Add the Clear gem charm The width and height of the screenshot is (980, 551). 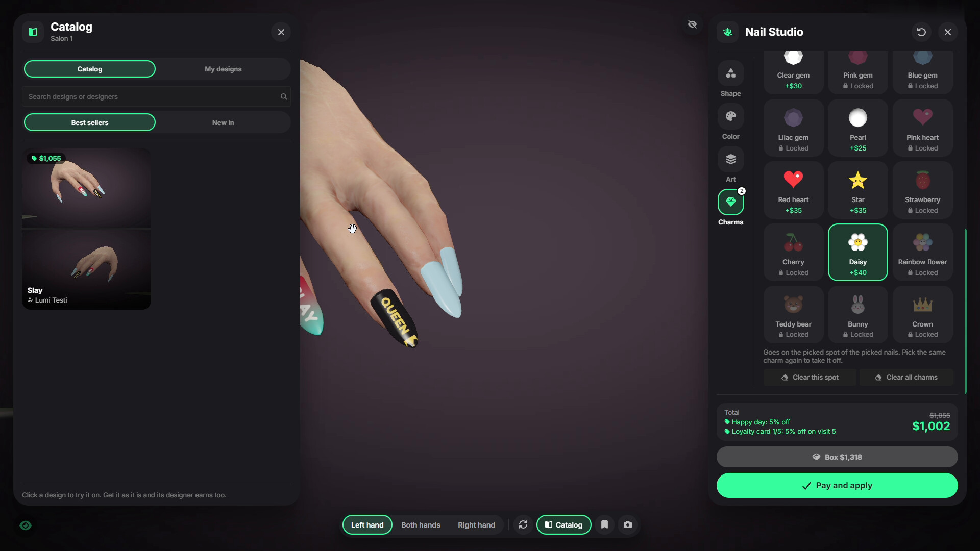pyautogui.click(x=793, y=71)
